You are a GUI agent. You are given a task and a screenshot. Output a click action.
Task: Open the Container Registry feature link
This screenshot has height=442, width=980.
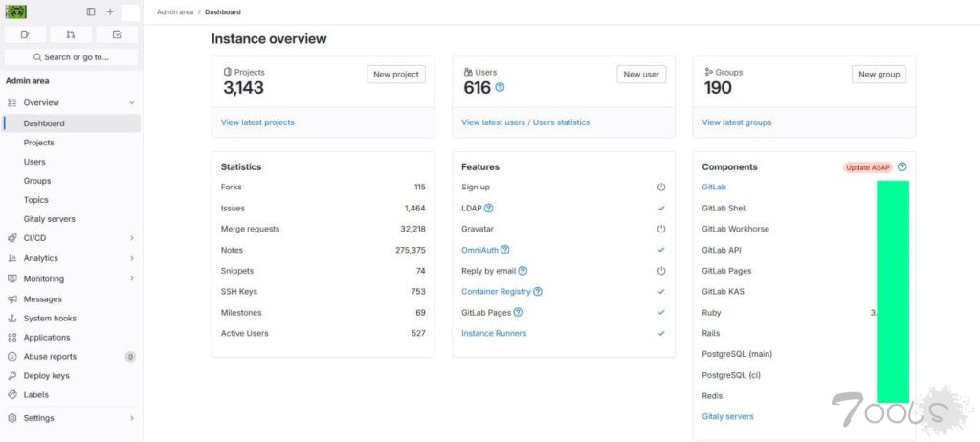(496, 292)
